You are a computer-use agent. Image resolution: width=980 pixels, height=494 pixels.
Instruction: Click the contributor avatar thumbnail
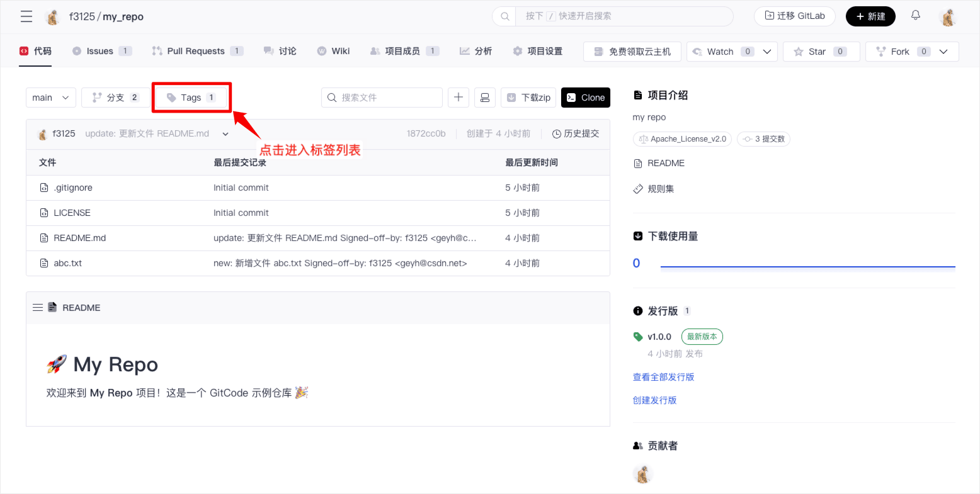pos(642,474)
